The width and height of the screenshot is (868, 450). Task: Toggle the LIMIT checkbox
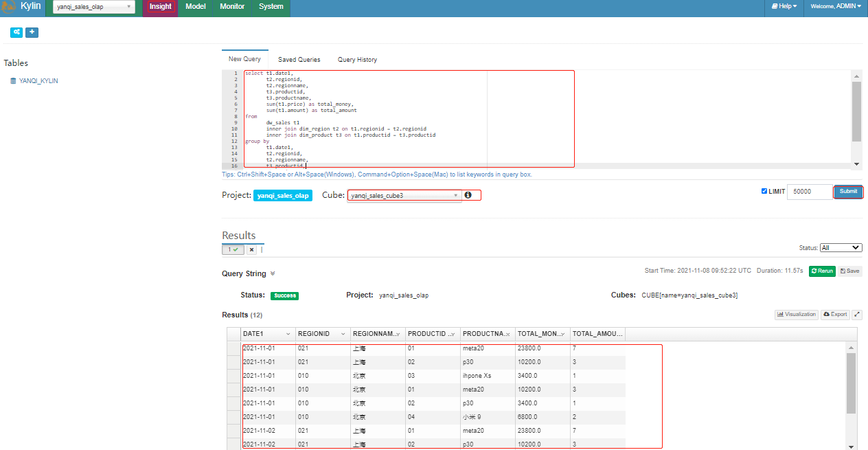click(x=764, y=191)
